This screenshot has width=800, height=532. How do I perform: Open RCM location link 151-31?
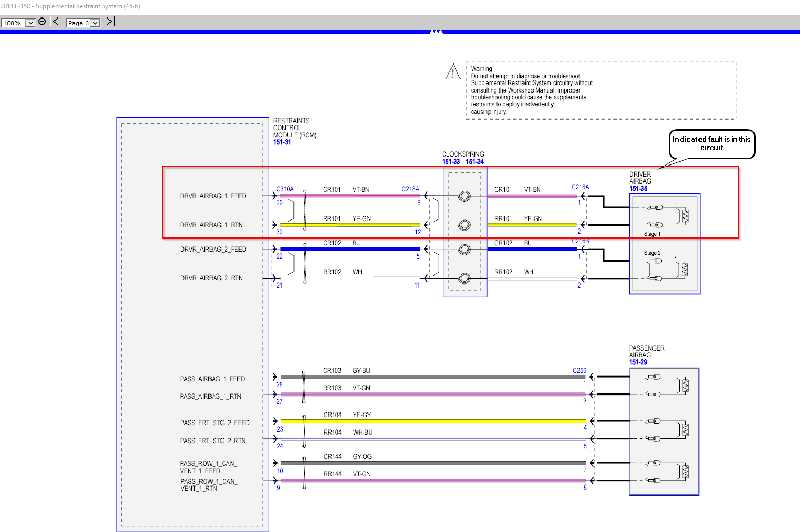[282, 142]
